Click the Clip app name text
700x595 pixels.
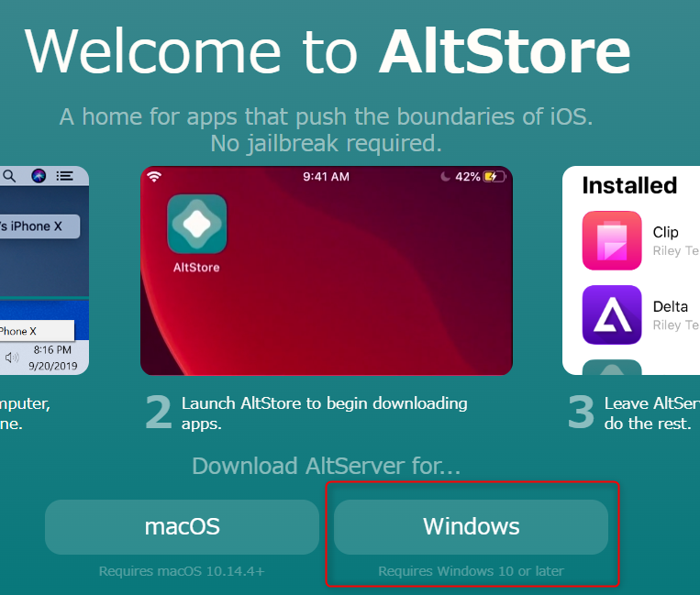[666, 232]
